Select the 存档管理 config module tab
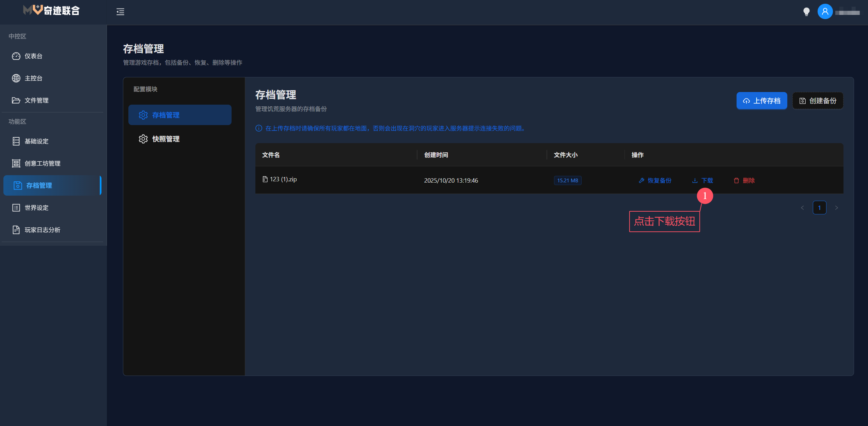The height and width of the screenshot is (426, 868). (x=166, y=115)
